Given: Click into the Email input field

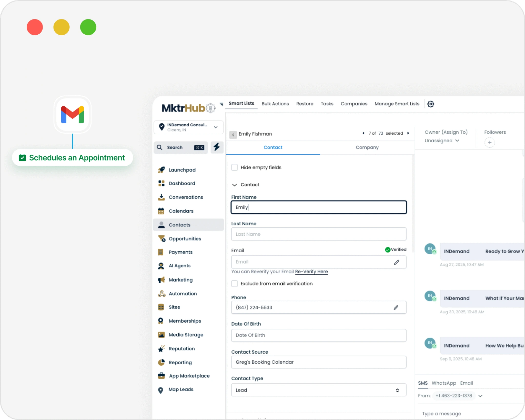Looking at the screenshot, I should [x=319, y=262].
